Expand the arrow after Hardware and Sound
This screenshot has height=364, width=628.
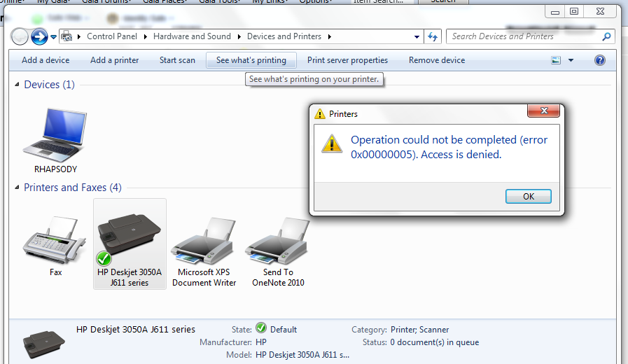coord(239,36)
